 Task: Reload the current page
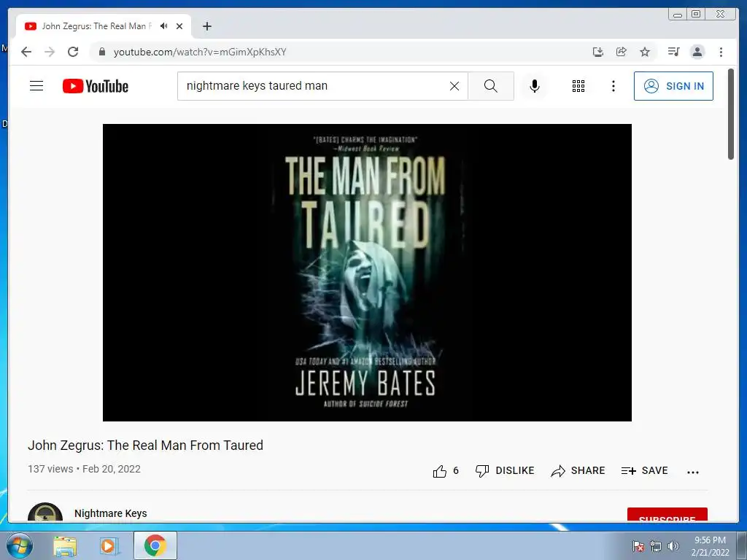(73, 52)
